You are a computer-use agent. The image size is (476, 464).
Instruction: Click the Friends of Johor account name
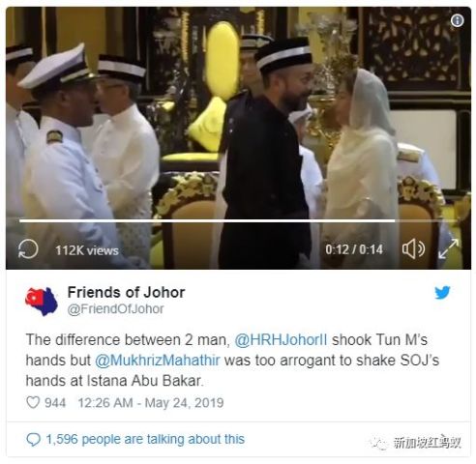126,293
